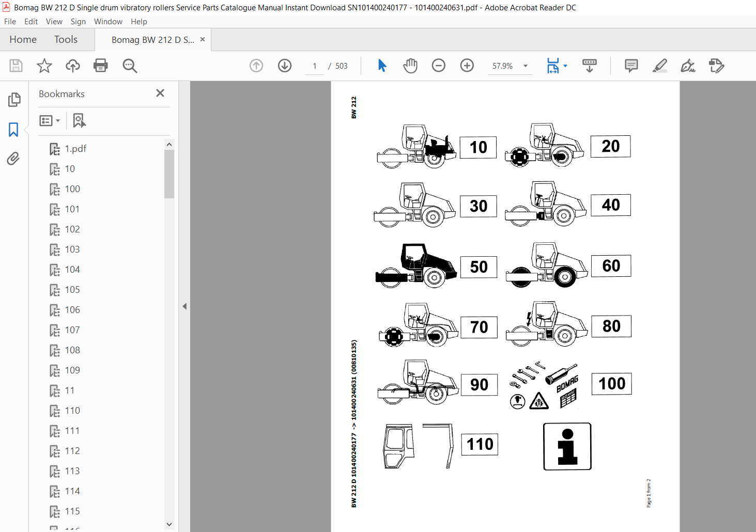Expand the fit page options arrow

click(565, 66)
